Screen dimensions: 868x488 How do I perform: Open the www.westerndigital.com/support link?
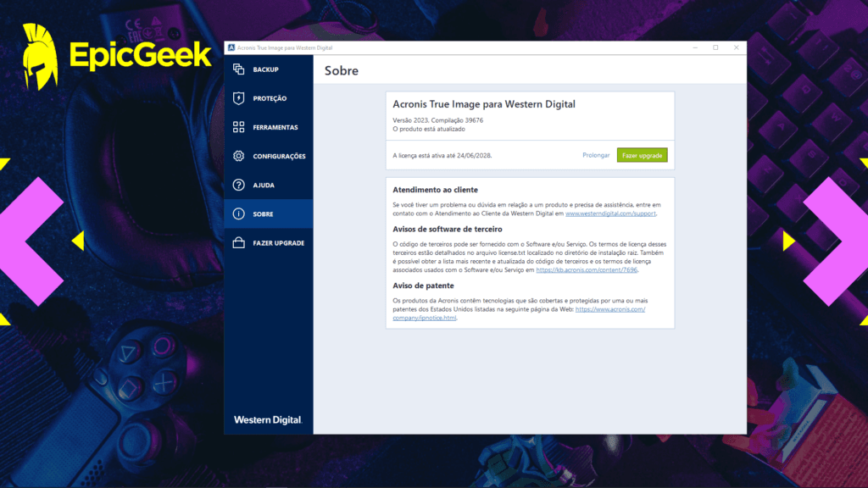tap(610, 214)
